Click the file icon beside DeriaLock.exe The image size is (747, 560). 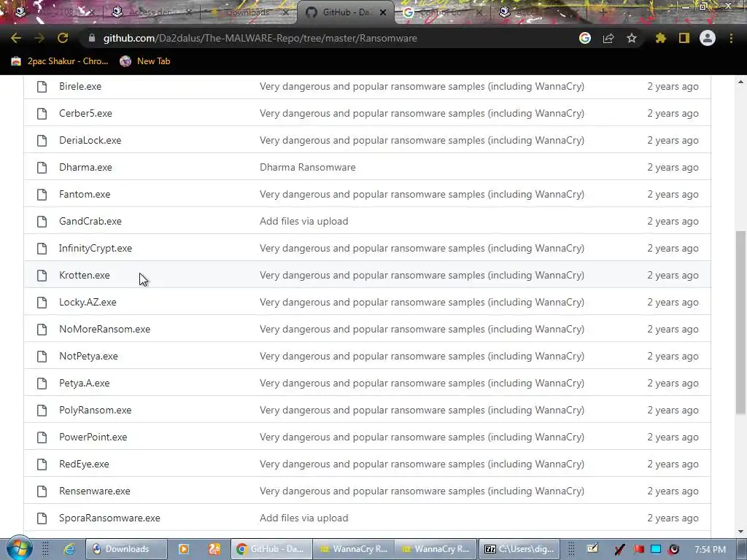[x=42, y=141]
